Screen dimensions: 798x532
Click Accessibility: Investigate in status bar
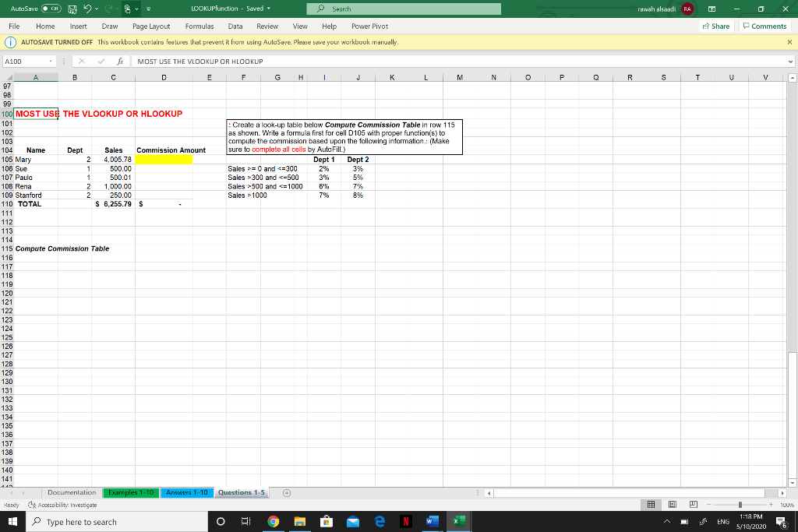[62, 505]
